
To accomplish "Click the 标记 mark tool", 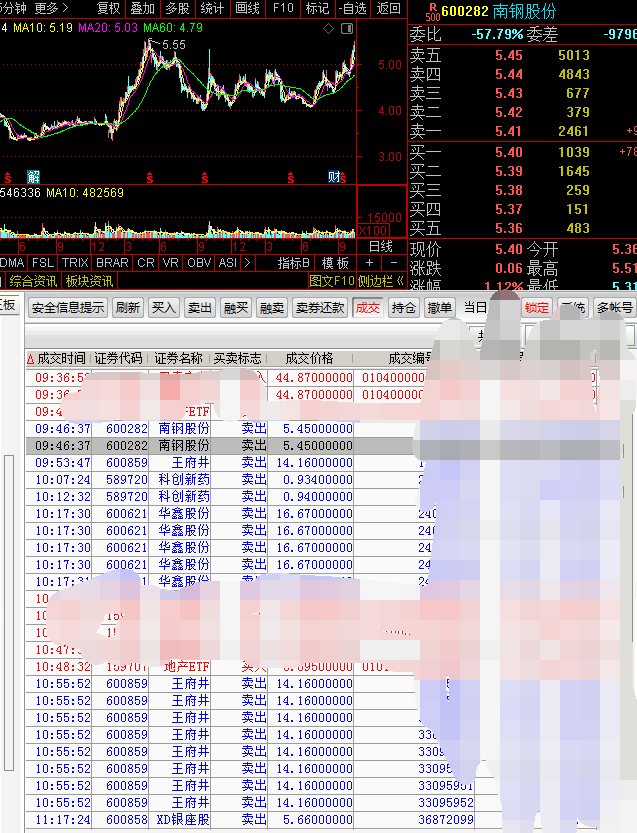I will (x=318, y=8).
